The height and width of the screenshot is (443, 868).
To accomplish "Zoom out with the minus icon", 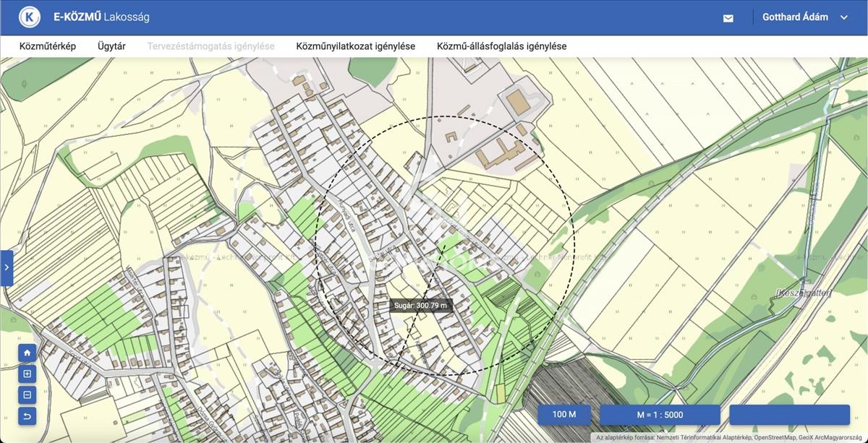I will tap(27, 395).
